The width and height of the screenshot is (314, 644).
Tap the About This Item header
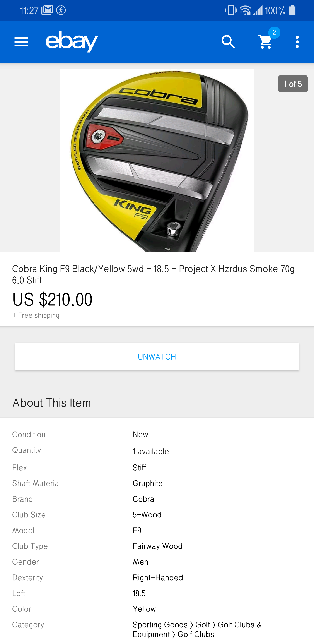52,402
